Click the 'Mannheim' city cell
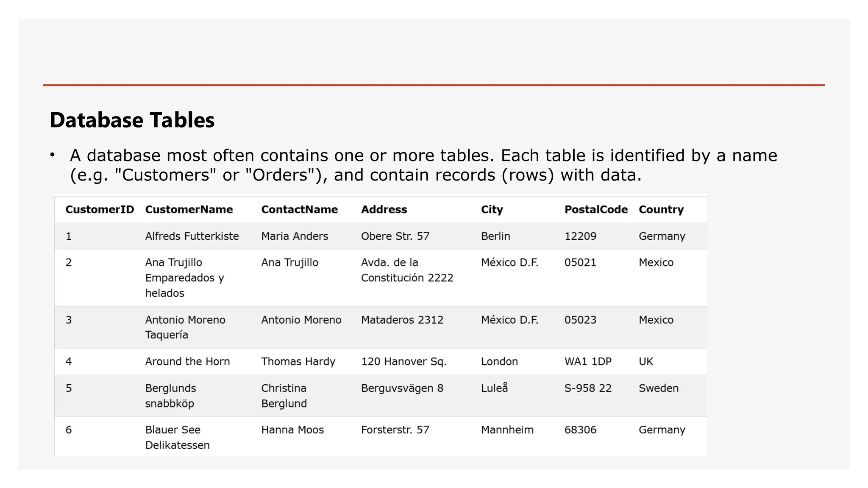This screenshot has width=868, height=488. click(507, 430)
